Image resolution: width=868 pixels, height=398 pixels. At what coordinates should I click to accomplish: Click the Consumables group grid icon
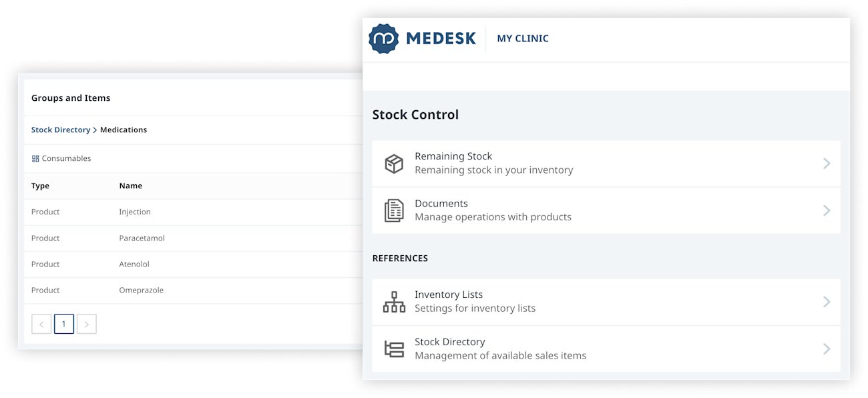pos(35,159)
